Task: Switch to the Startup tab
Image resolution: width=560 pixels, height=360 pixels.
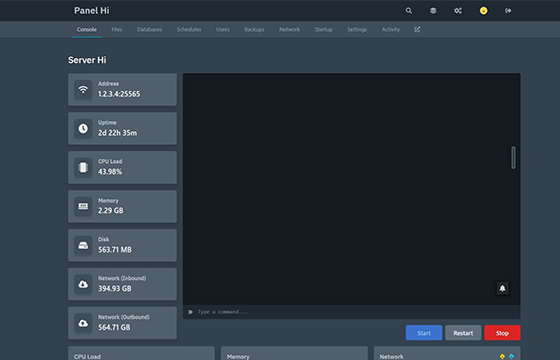Action: click(x=324, y=29)
